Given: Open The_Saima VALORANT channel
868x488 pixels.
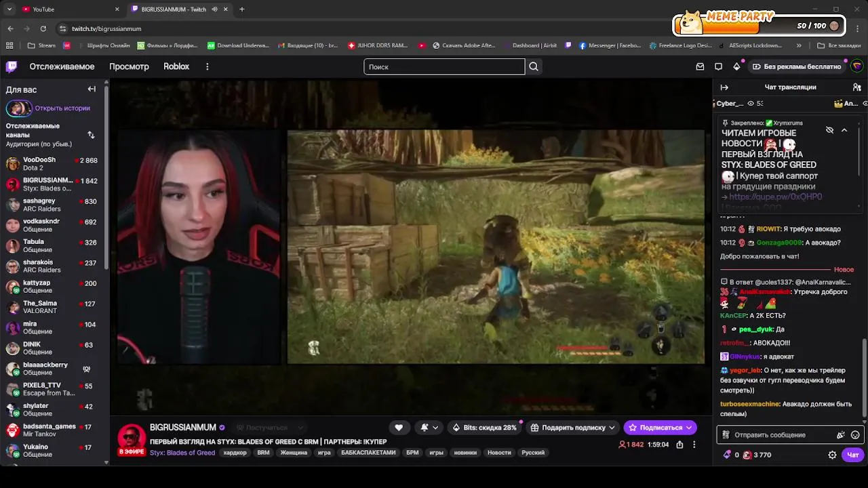Looking at the screenshot, I should coord(52,307).
